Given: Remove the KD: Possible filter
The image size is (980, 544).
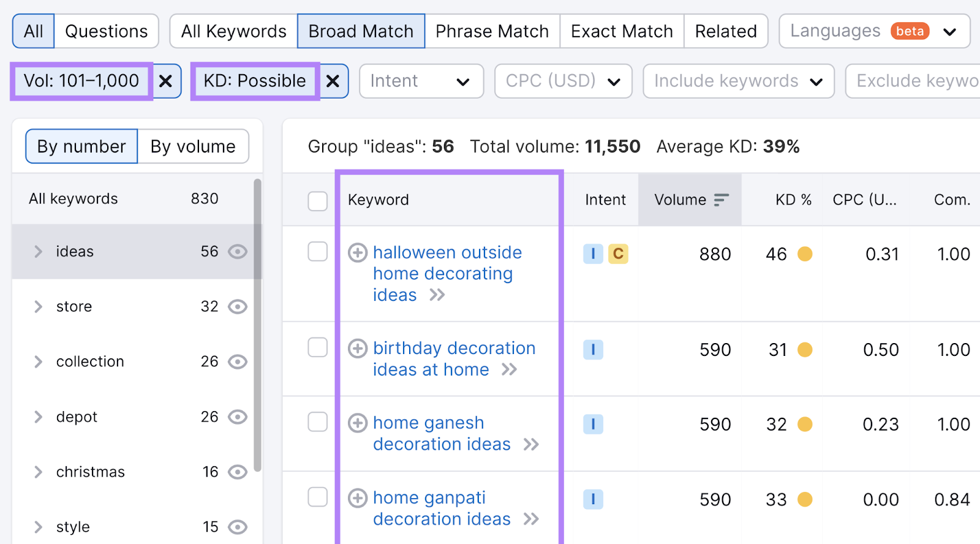Looking at the screenshot, I should pos(333,81).
